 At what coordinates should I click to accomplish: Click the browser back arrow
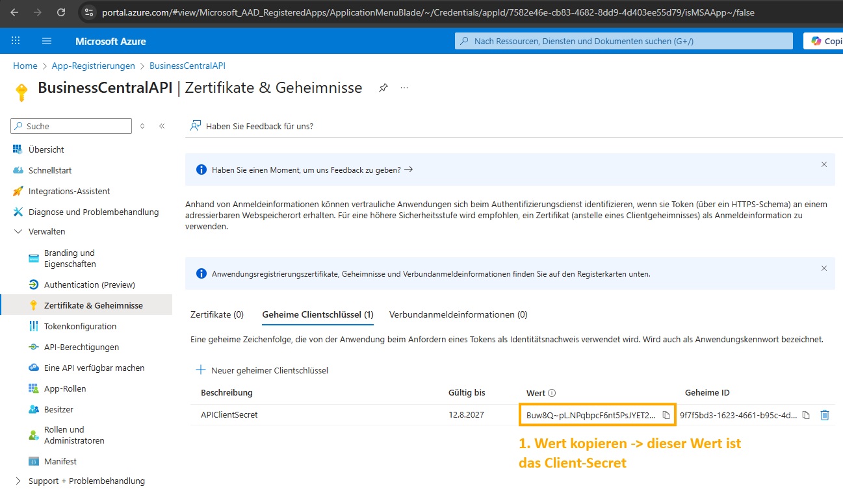[x=14, y=12]
